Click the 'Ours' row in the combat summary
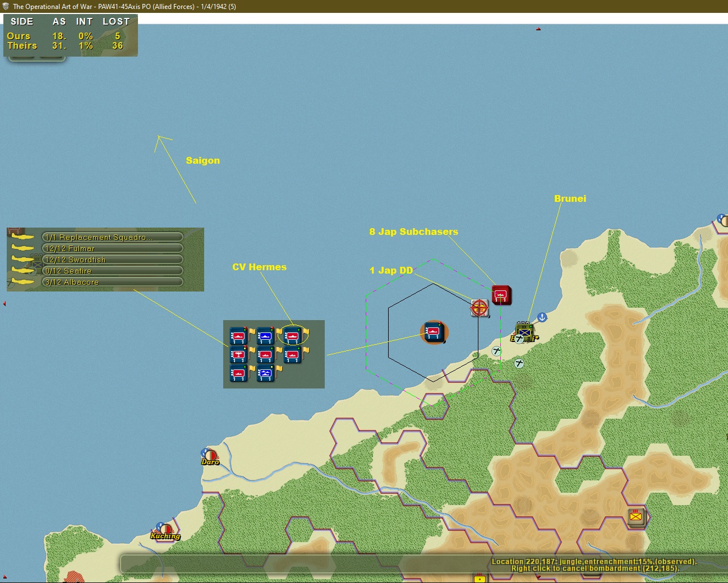 (64, 36)
